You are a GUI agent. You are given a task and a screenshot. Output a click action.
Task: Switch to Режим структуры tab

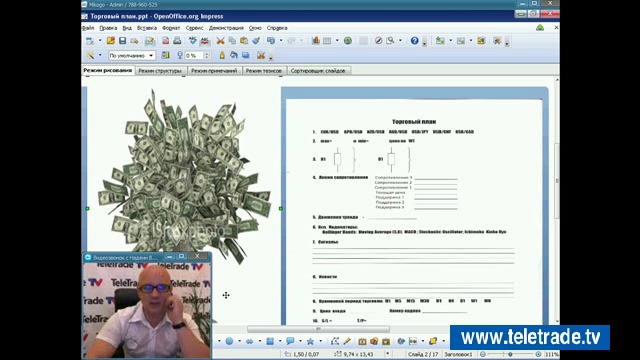pos(160,71)
